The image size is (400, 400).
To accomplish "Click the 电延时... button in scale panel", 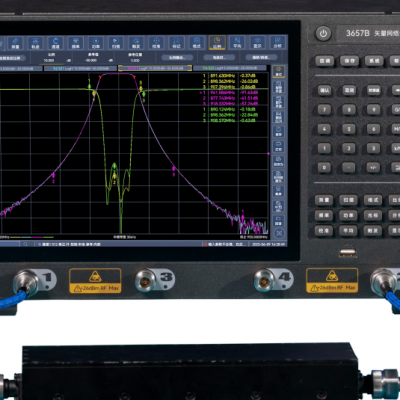I will coord(218,58).
